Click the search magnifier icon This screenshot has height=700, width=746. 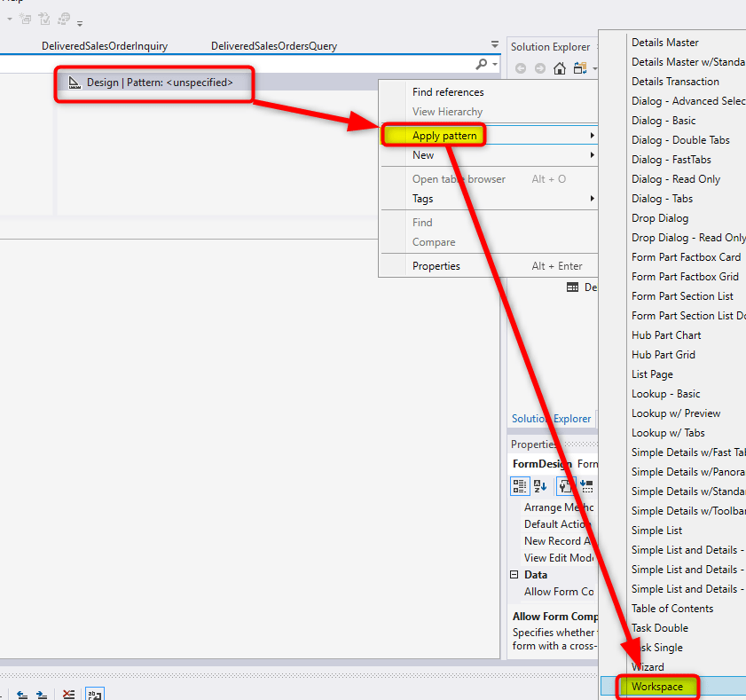click(482, 64)
